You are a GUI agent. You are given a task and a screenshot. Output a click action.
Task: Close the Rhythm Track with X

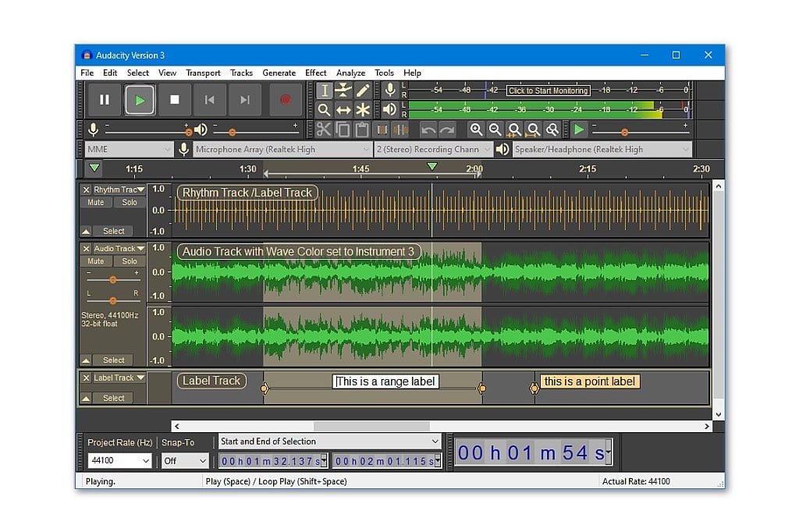tap(86, 190)
